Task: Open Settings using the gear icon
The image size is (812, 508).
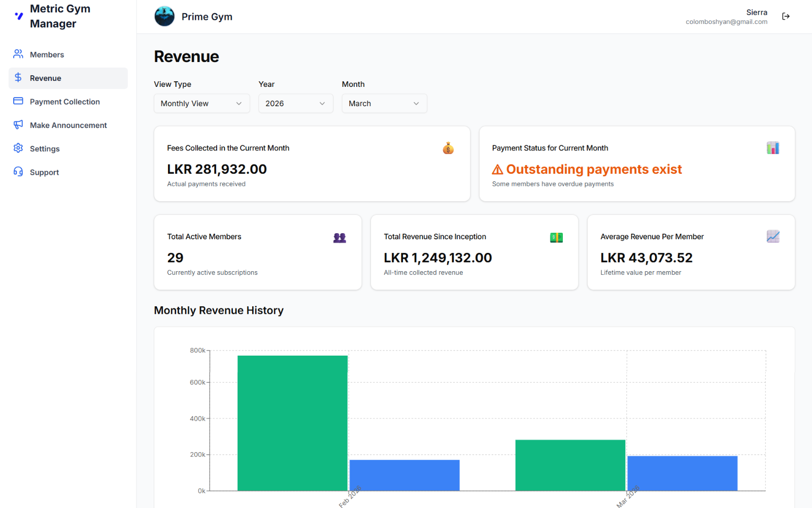Action: [x=18, y=148]
